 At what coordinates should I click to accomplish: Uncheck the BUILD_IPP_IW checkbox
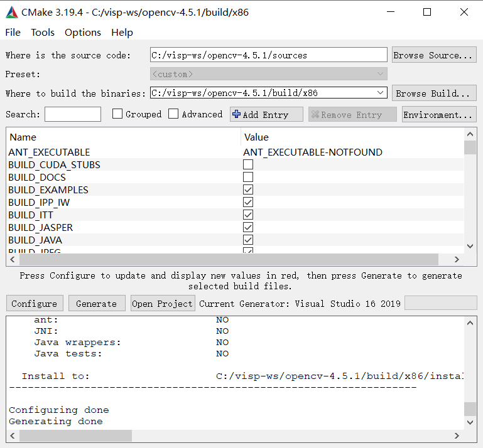point(248,202)
